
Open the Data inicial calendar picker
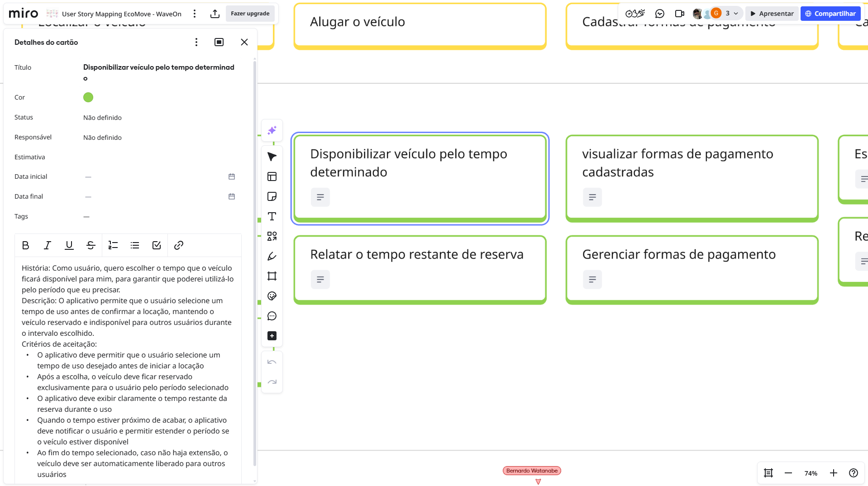coord(232,176)
